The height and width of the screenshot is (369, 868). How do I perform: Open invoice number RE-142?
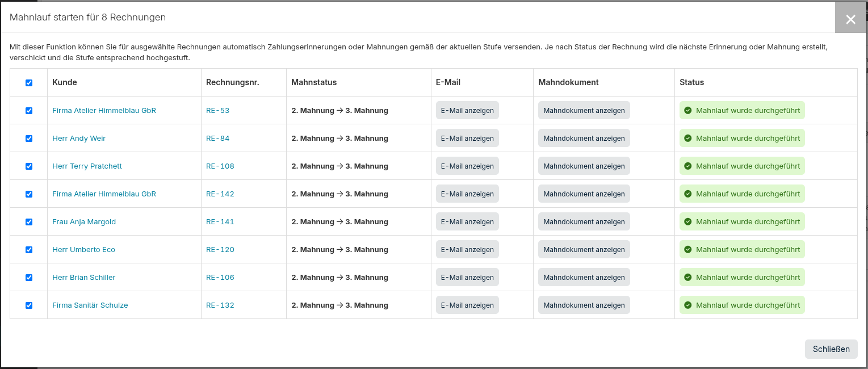[x=220, y=194]
